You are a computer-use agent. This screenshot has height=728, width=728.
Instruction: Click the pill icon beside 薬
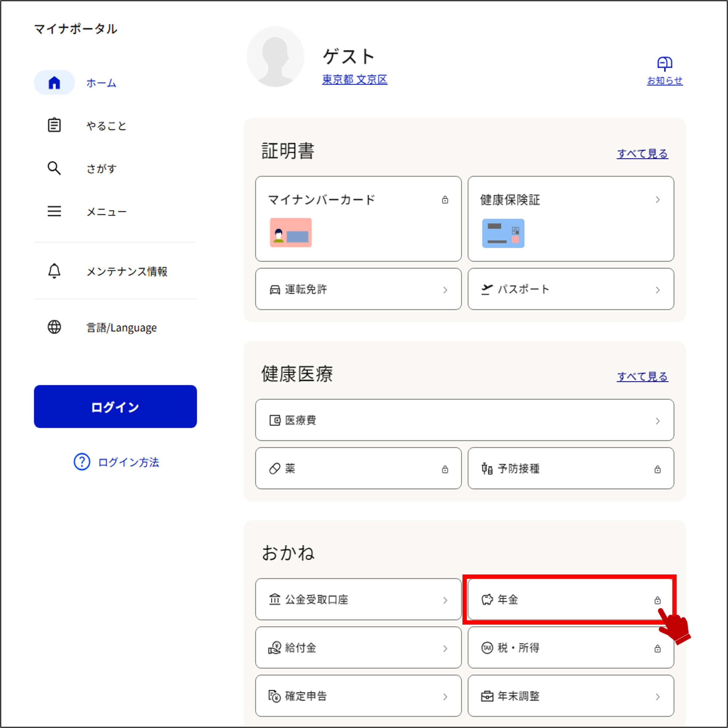pyautogui.click(x=275, y=468)
